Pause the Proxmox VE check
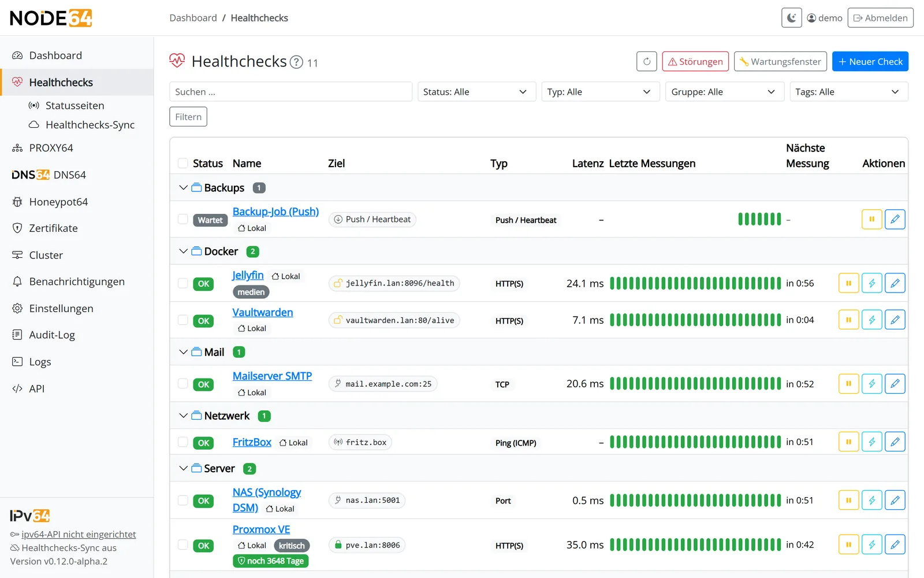The image size is (924, 578). (x=849, y=544)
